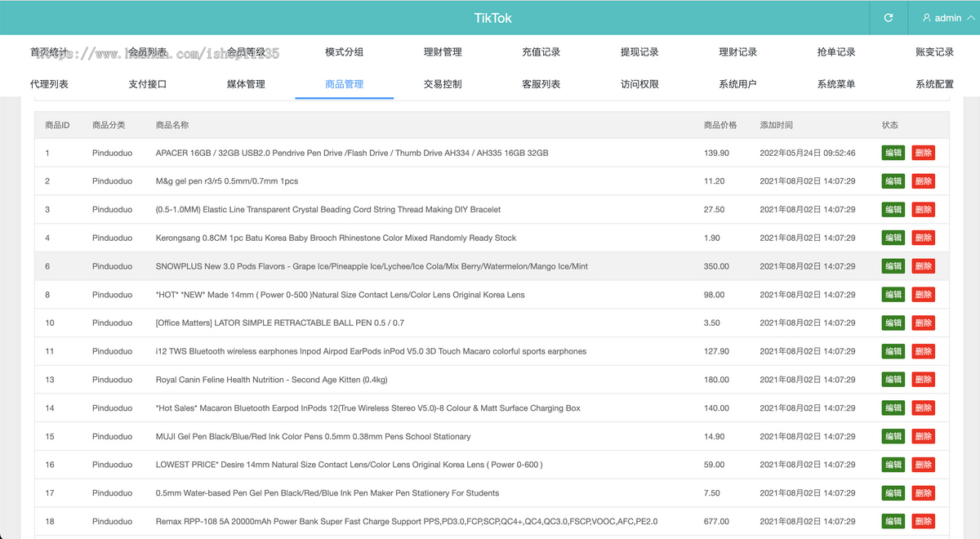980x539 pixels.
Task: Delete the APACER 16GB Pendrive product
Action: pyautogui.click(x=924, y=153)
